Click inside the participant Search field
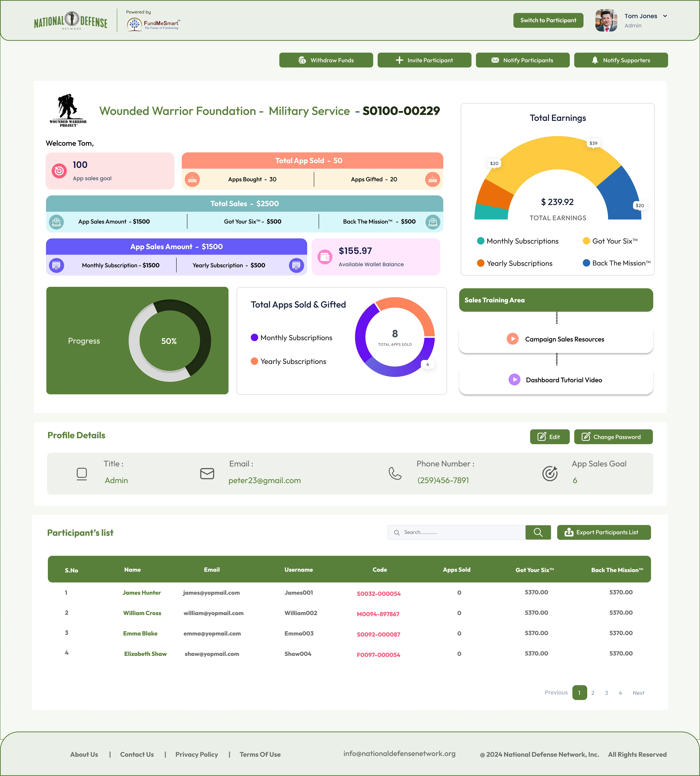Screen dimensions: 700x776 pyautogui.click(x=456, y=532)
